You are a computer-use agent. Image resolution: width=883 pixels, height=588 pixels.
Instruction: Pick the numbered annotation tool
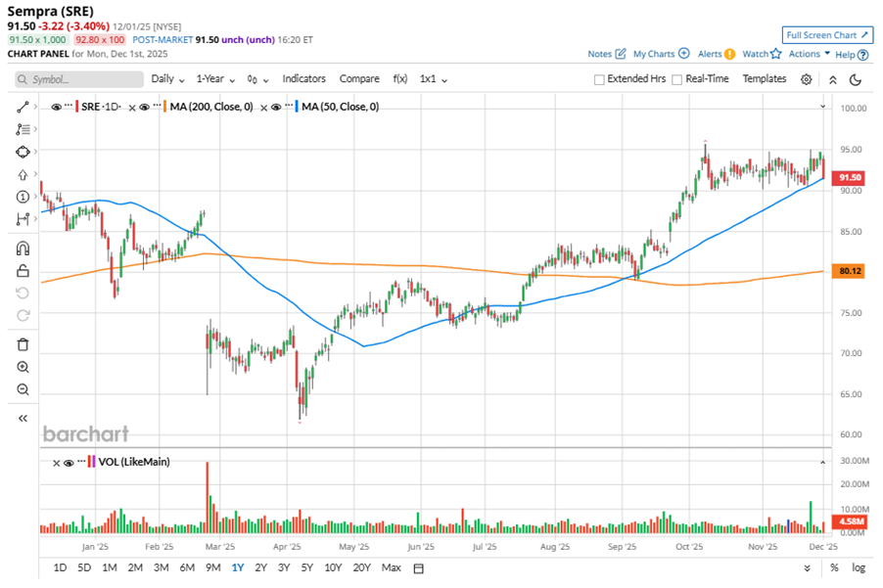click(x=23, y=197)
